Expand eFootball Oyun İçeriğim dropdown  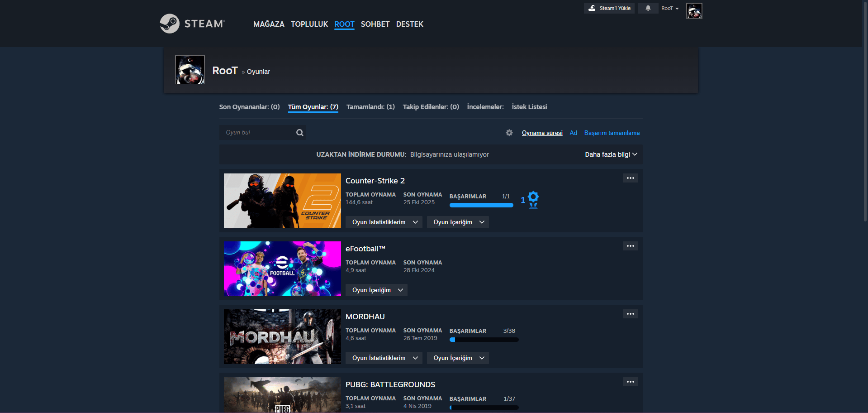[376, 290]
